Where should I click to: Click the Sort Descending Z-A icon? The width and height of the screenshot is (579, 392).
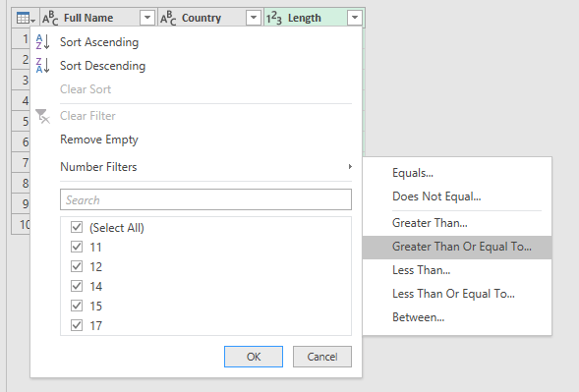[x=43, y=65]
